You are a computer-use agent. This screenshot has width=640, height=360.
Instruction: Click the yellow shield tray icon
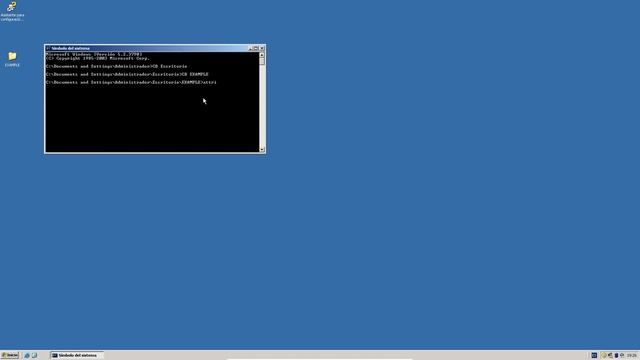click(603, 356)
